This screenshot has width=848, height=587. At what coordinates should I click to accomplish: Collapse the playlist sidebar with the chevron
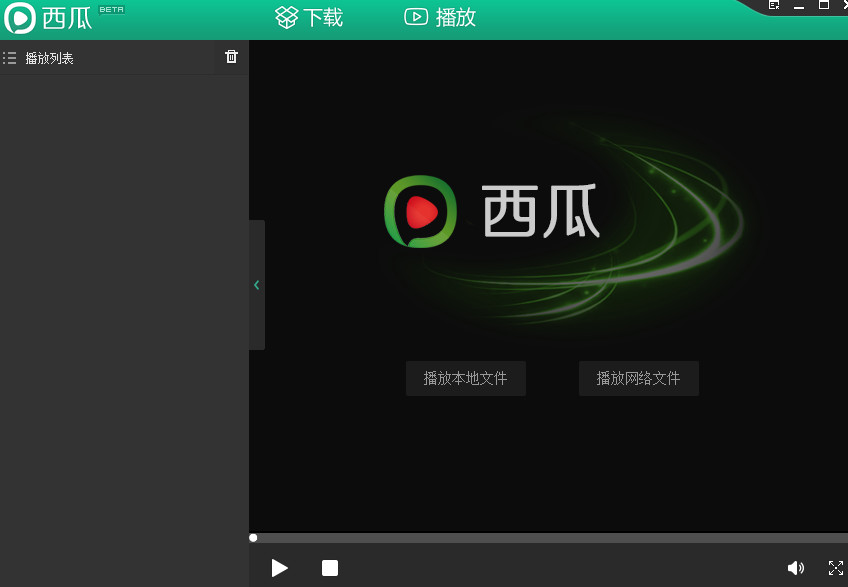(257, 285)
